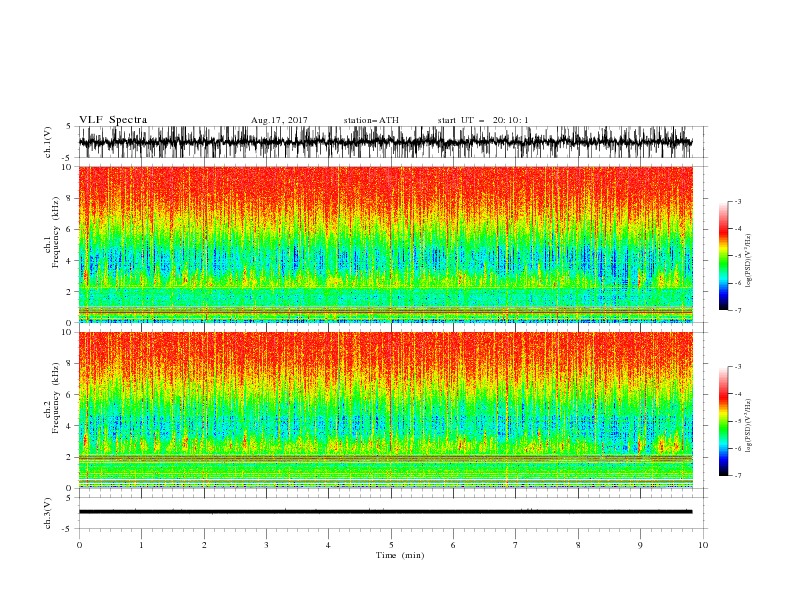792x612 pixels.
Task: Click the x-axis tick label '7'
Action: tap(516, 545)
